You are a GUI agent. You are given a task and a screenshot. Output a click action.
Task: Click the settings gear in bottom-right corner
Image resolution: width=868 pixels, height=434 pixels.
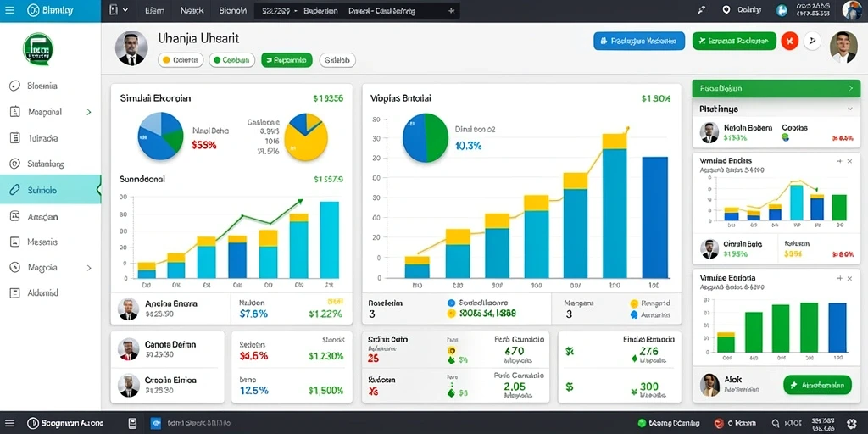[852, 423]
